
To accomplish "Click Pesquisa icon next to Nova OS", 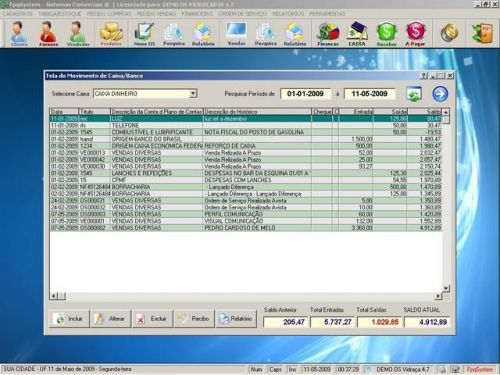I will 174,33.
